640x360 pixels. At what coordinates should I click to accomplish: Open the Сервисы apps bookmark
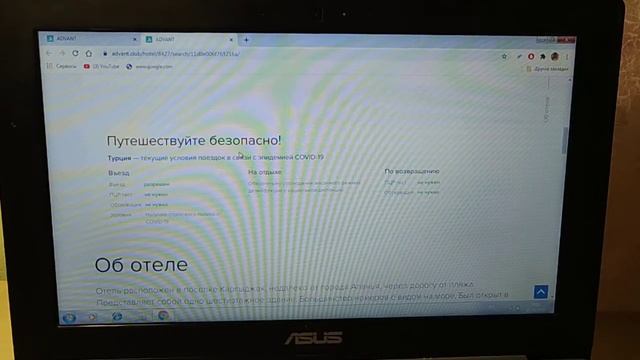[x=62, y=66]
